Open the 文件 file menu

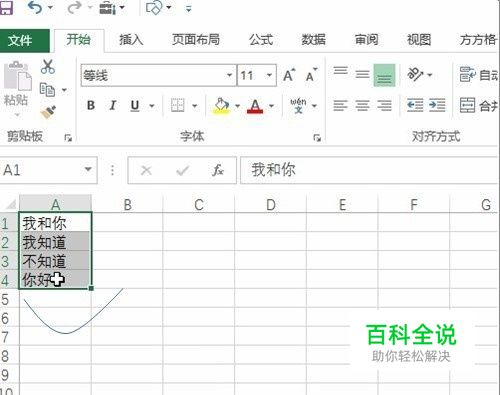point(25,40)
